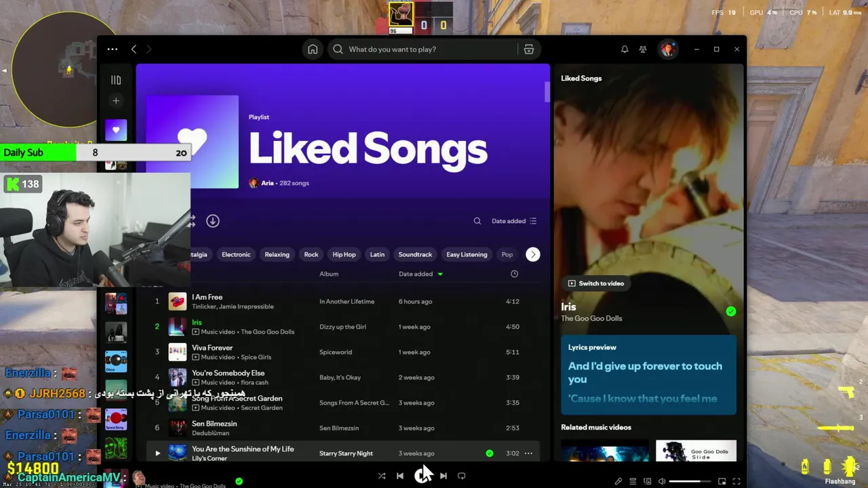Viewport: 868px width, 488px height.
Task: Open Starry Starry Night album link
Action: click(346, 453)
